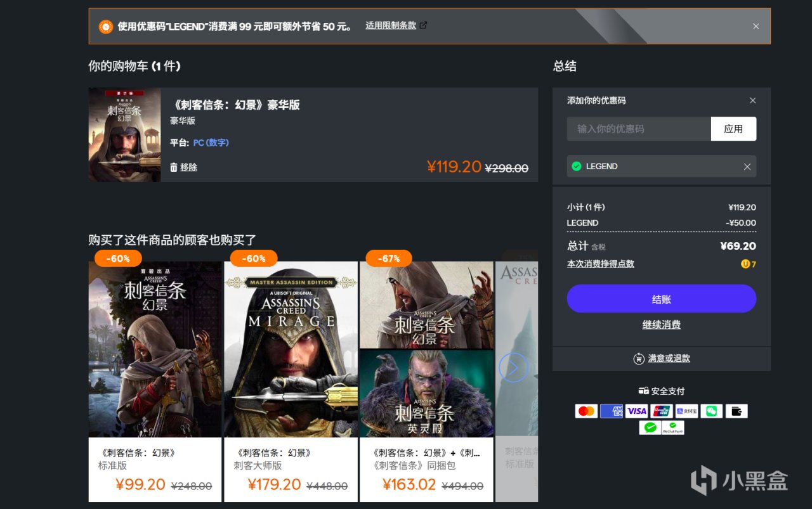The width and height of the screenshot is (812, 509).
Task: Click the VISA payment icon
Action: click(636, 411)
